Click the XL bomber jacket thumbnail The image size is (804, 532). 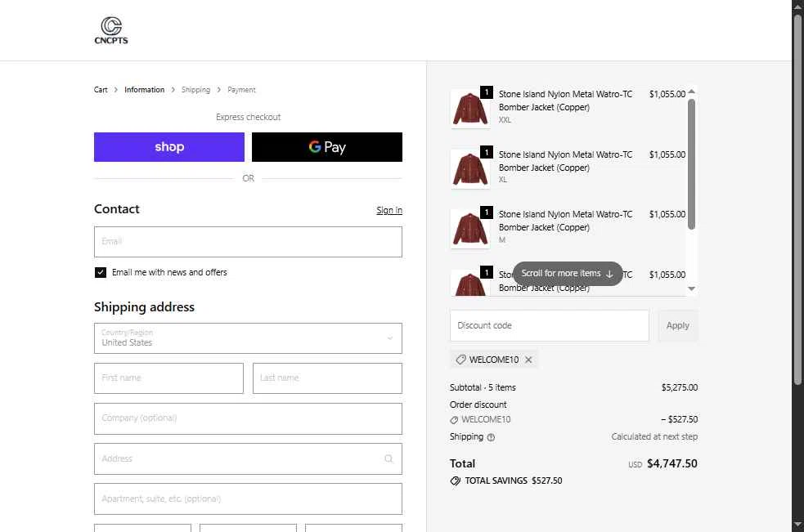pos(469,169)
